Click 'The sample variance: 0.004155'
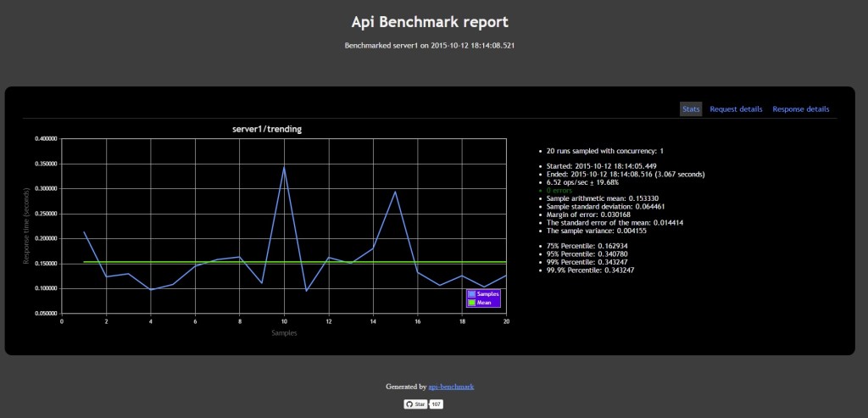Viewport: 868px width, 418px height. coord(596,231)
